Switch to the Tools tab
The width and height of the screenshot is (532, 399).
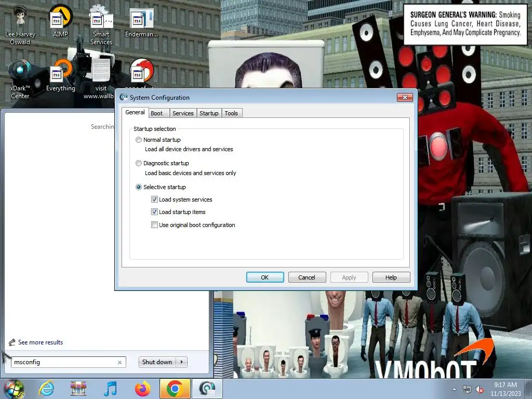(x=231, y=113)
